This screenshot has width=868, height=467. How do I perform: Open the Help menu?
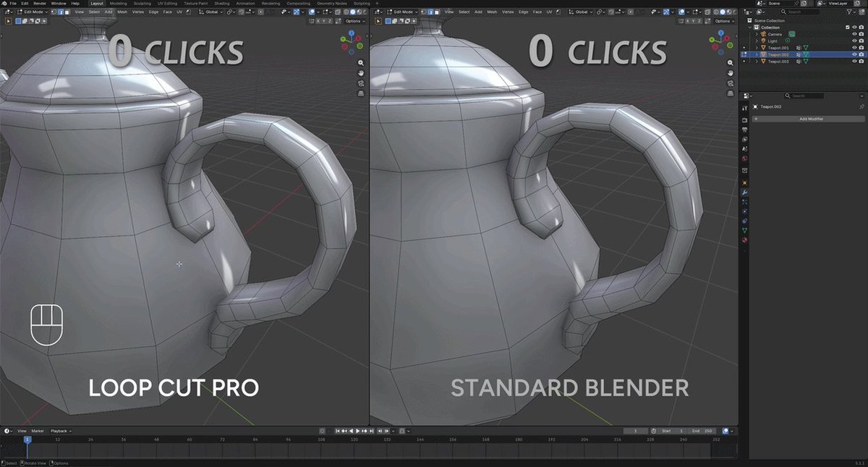click(75, 3)
